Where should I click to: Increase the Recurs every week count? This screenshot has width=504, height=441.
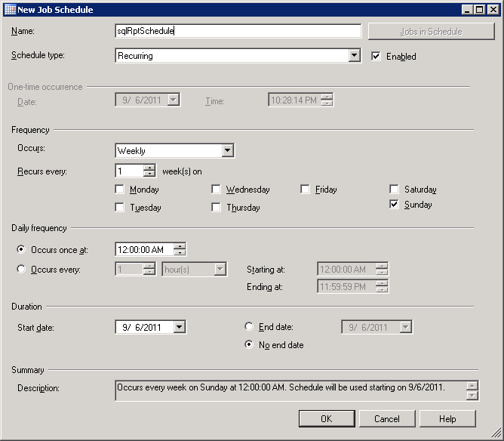149,168
